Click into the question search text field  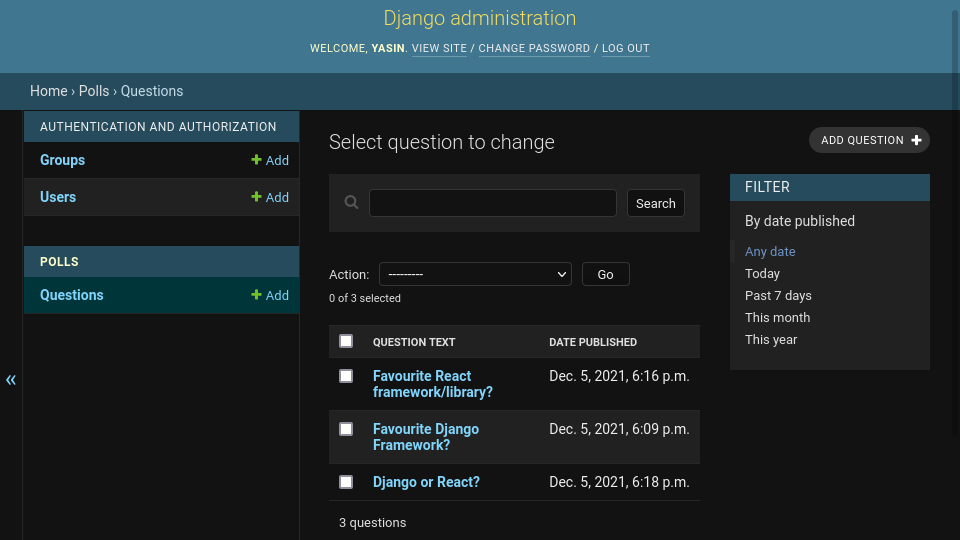492,203
